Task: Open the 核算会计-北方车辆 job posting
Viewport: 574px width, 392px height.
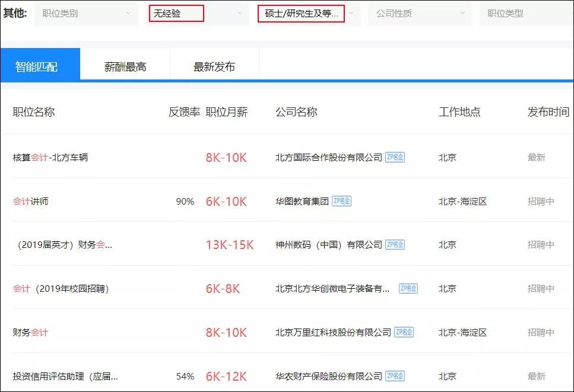Action: pyautogui.click(x=50, y=158)
